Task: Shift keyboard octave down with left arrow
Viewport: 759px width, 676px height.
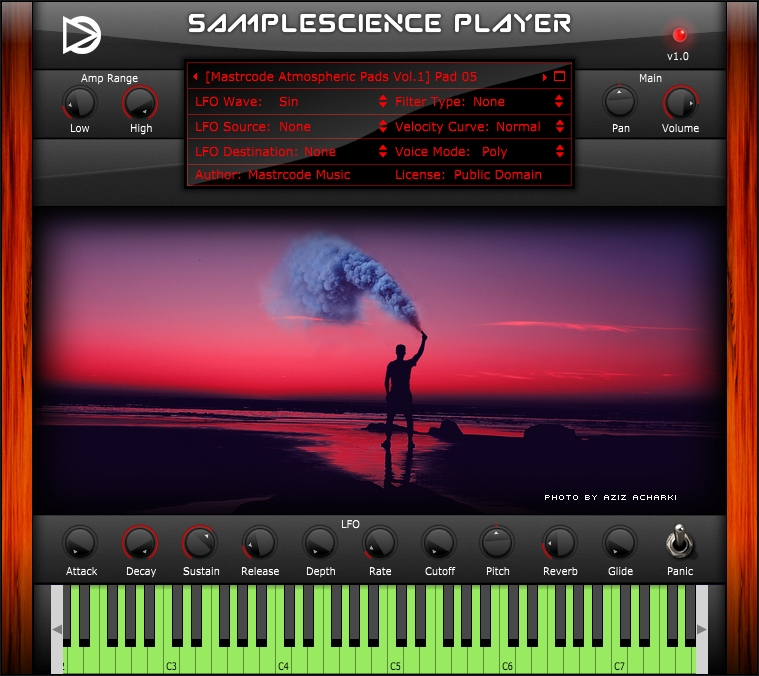Action: (57, 629)
